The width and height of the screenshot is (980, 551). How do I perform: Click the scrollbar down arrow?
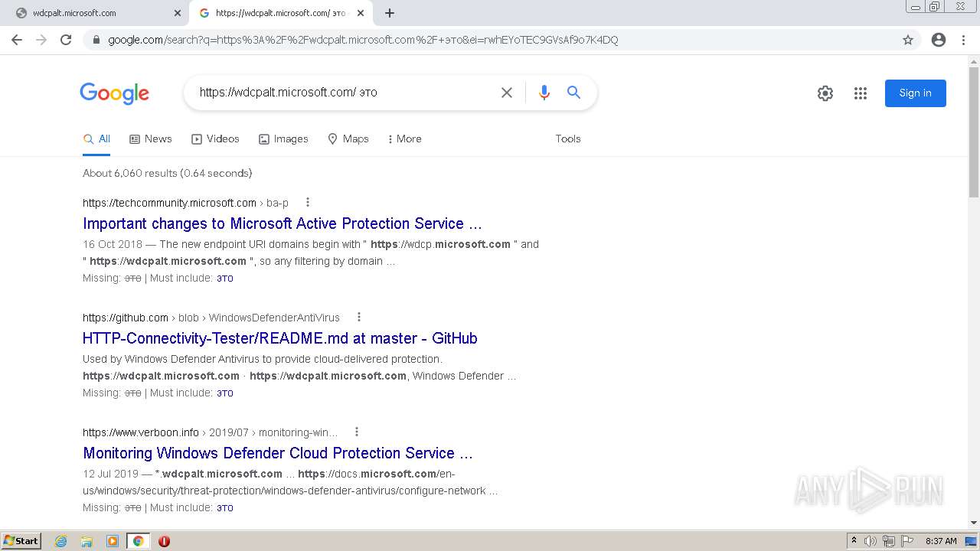pyautogui.click(x=974, y=523)
